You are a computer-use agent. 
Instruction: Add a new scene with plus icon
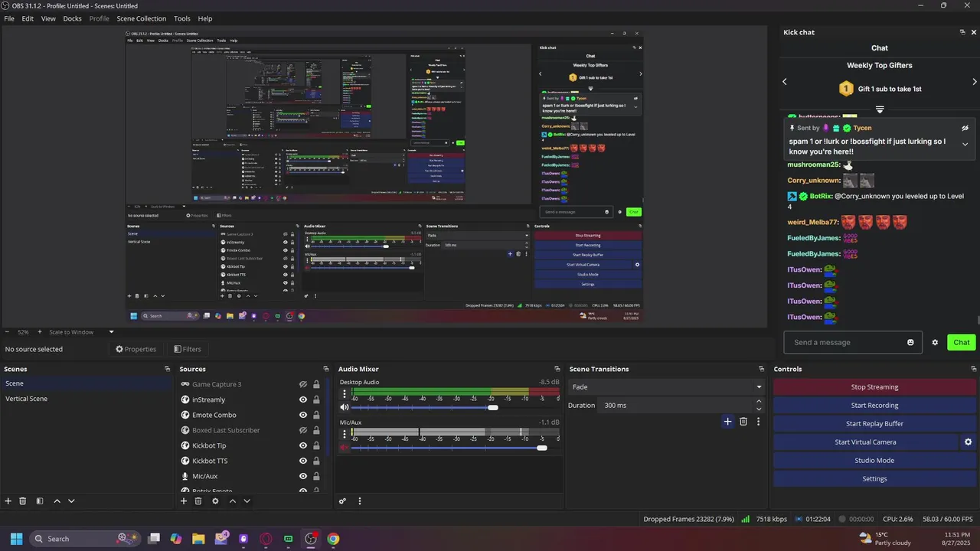(x=8, y=501)
